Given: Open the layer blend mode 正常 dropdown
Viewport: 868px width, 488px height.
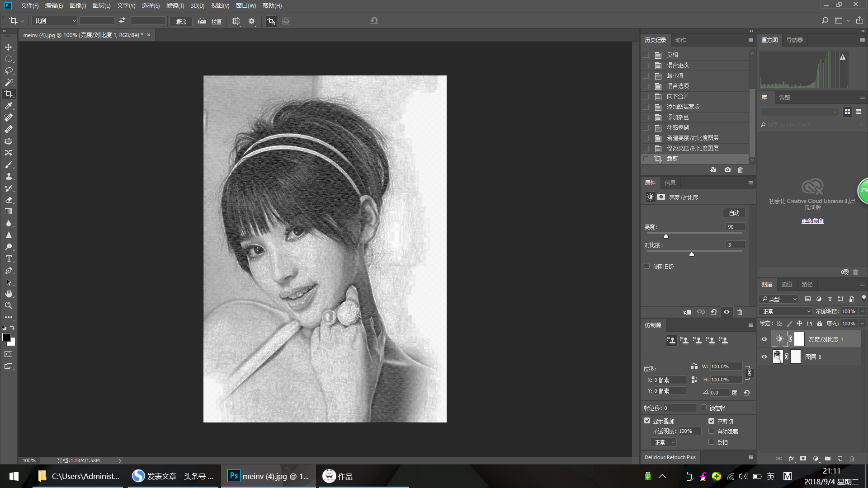Looking at the screenshot, I should point(786,311).
